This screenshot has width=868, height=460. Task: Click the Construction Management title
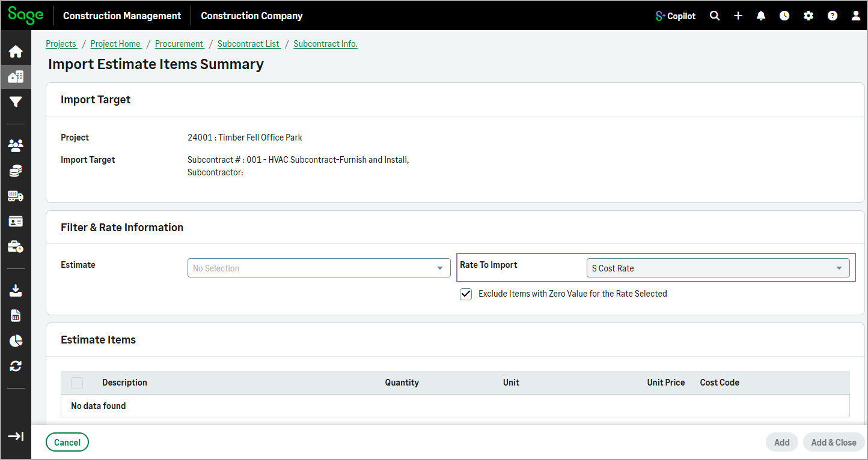[122, 16]
